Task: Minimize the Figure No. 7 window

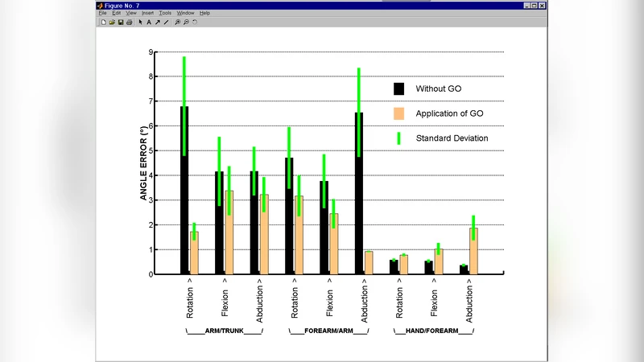Action: (x=527, y=6)
